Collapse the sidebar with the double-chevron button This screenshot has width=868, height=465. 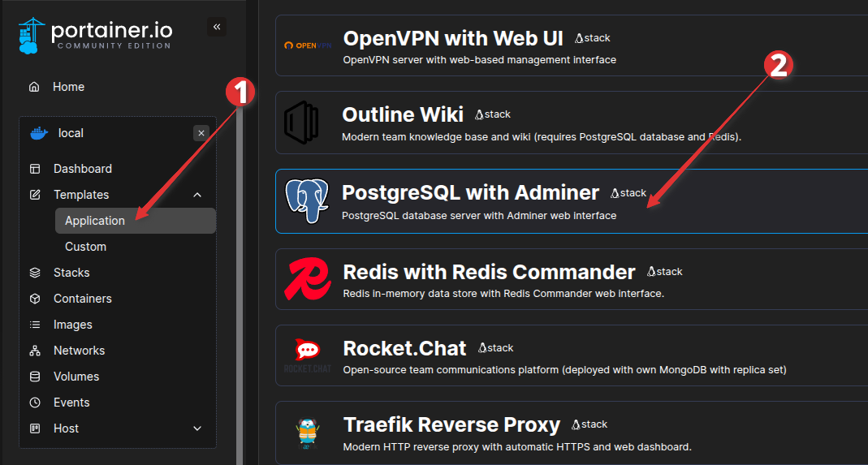tap(217, 27)
